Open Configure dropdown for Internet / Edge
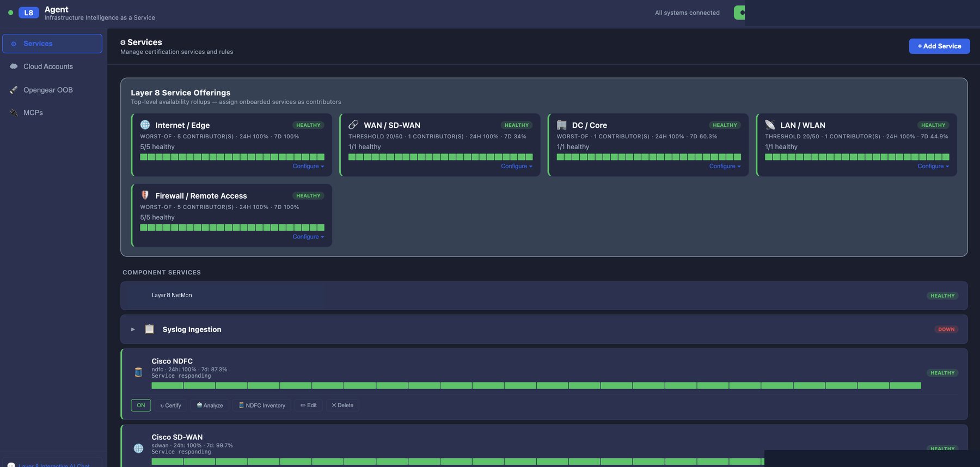 pyautogui.click(x=308, y=166)
